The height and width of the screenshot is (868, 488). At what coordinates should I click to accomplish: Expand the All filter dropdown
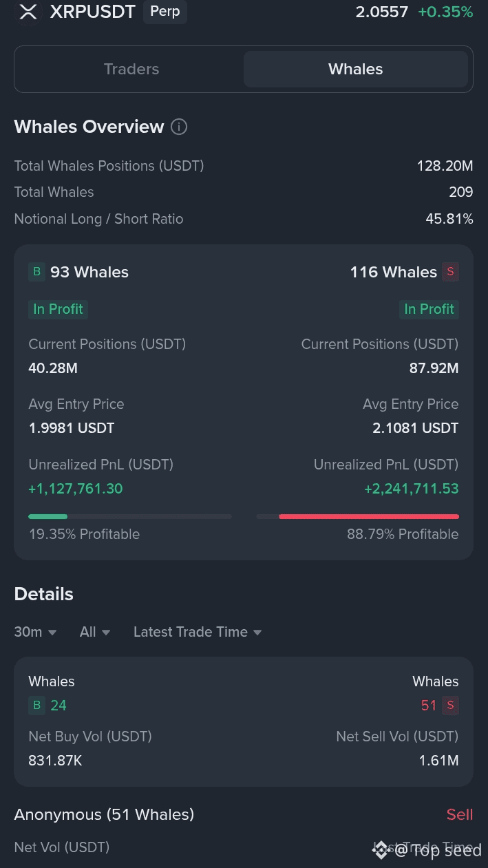tap(95, 632)
